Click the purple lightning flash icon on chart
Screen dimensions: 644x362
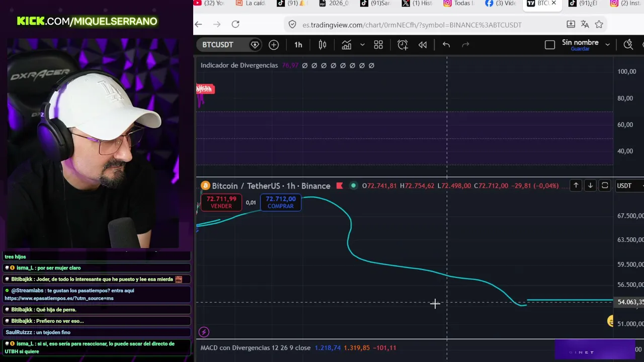tap(204, 332)
